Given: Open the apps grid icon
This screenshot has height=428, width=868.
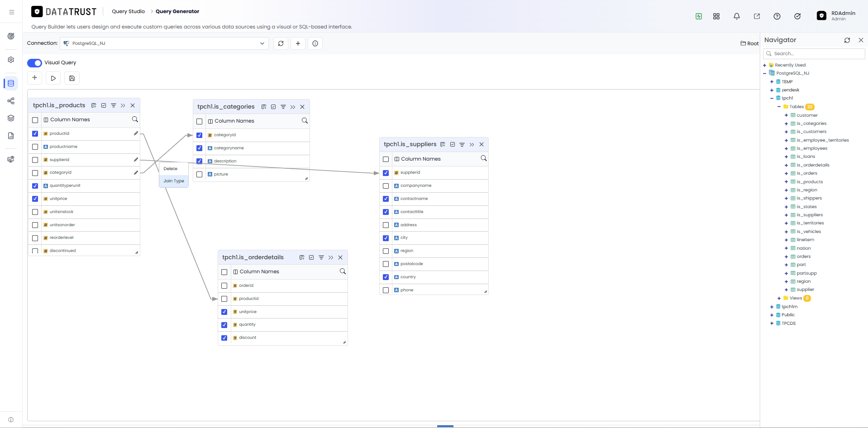Looking at the screenshot, I should [716, 16].
